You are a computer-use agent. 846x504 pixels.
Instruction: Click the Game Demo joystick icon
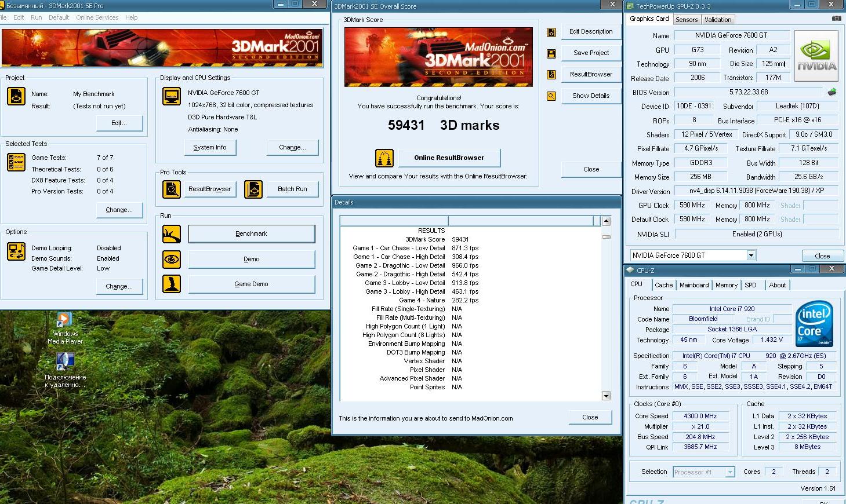click(172, 284)
